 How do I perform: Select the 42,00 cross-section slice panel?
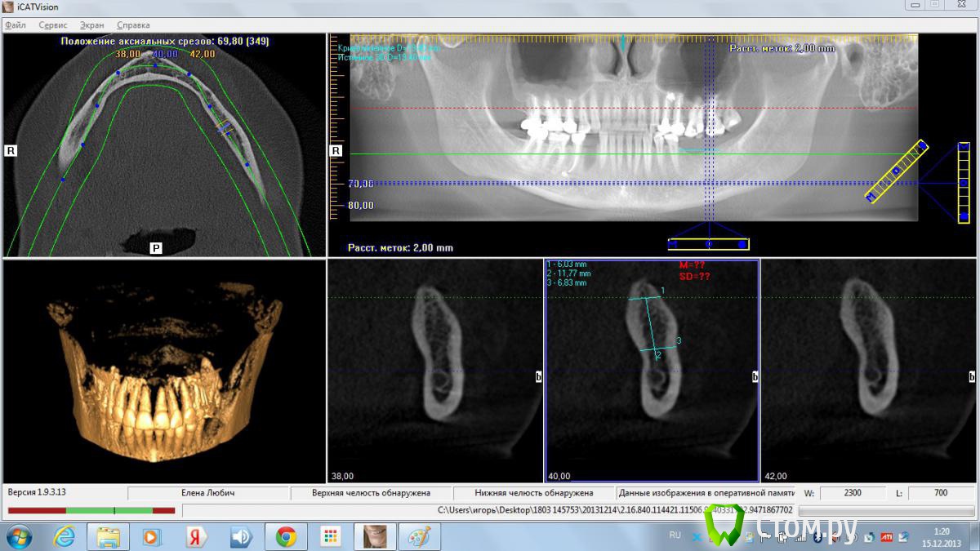868,371
